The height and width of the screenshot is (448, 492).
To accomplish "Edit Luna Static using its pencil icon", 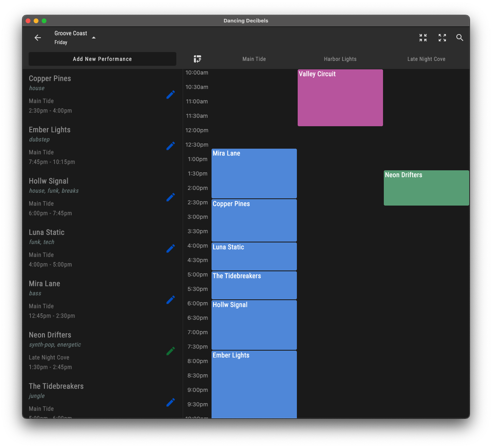I will point(170,248).
